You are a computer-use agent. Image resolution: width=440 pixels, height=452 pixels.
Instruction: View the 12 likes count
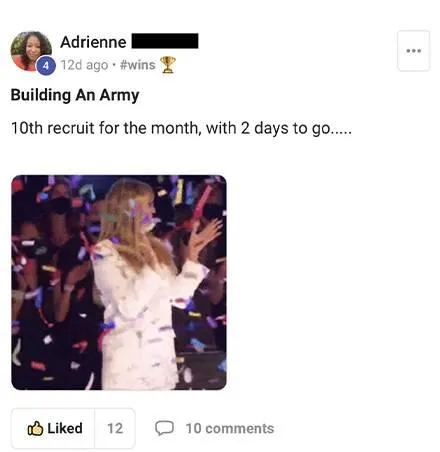115,428
